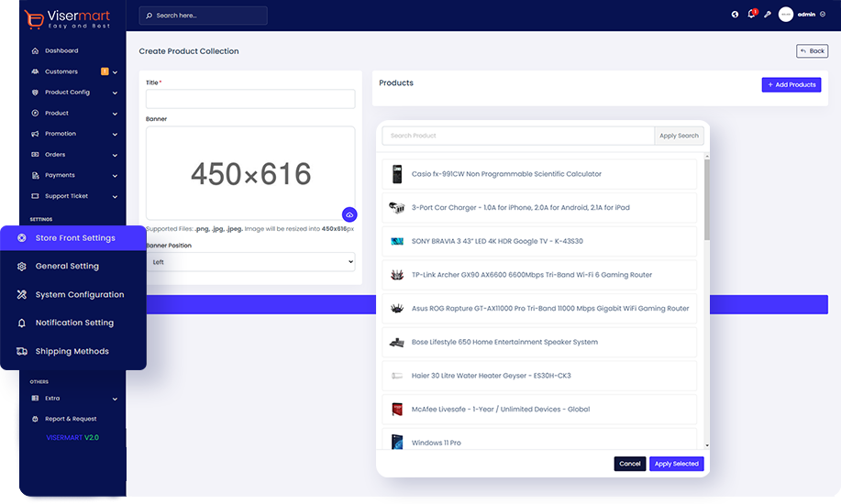Image resolution: width=841 pixels, height=504 pixels.
Task: Expand the Customers menu chevron
Action: 115,71
